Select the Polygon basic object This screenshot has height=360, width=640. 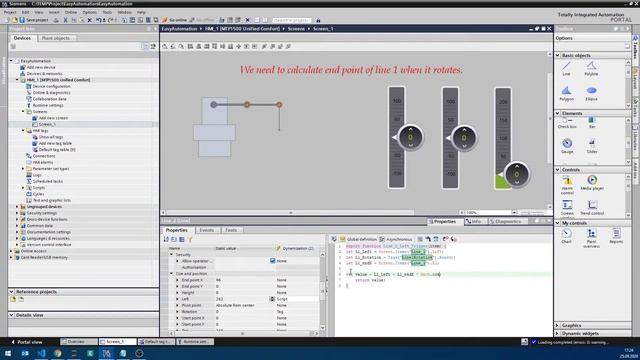coord(566,93)
